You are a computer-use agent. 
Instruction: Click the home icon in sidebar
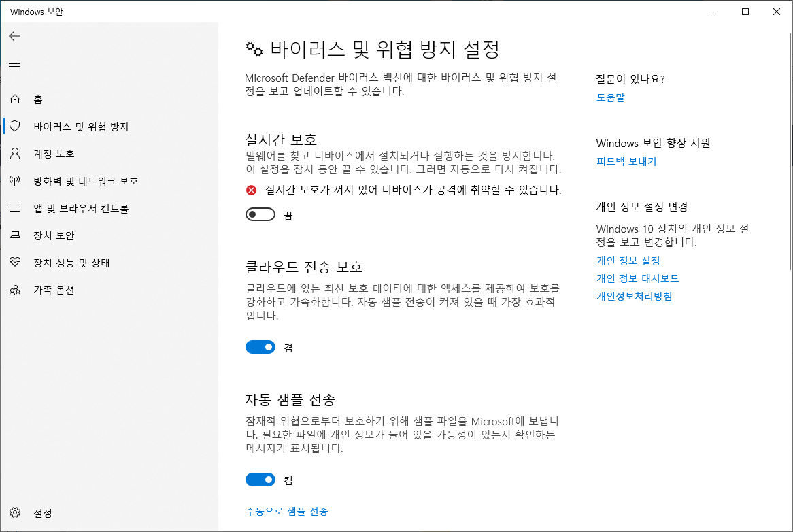tap(15, 99)
